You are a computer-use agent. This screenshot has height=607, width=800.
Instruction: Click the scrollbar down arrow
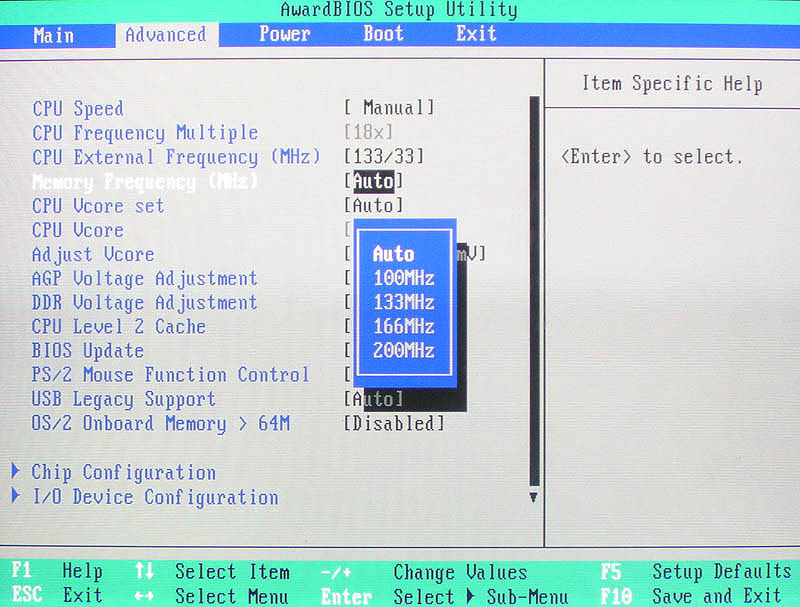[534, 496]
